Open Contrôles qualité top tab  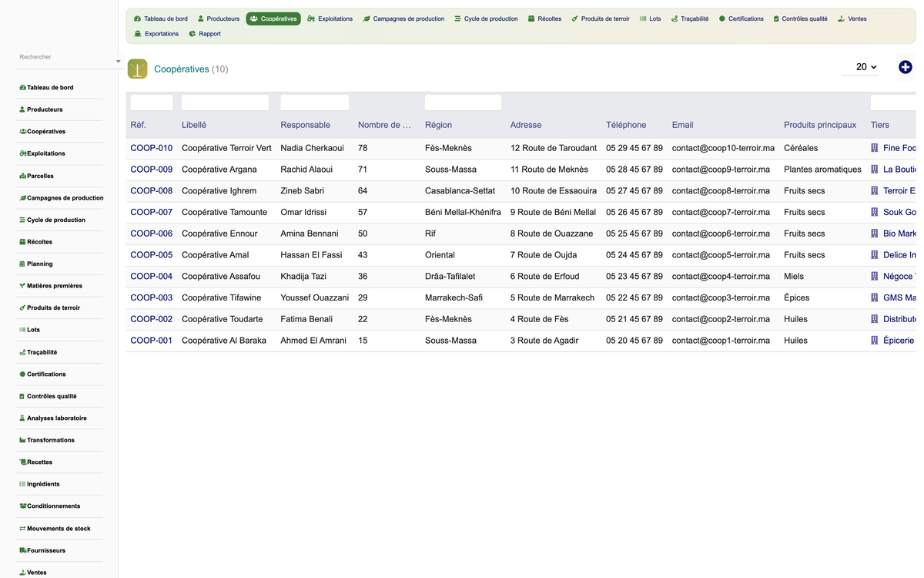(801, 18)
